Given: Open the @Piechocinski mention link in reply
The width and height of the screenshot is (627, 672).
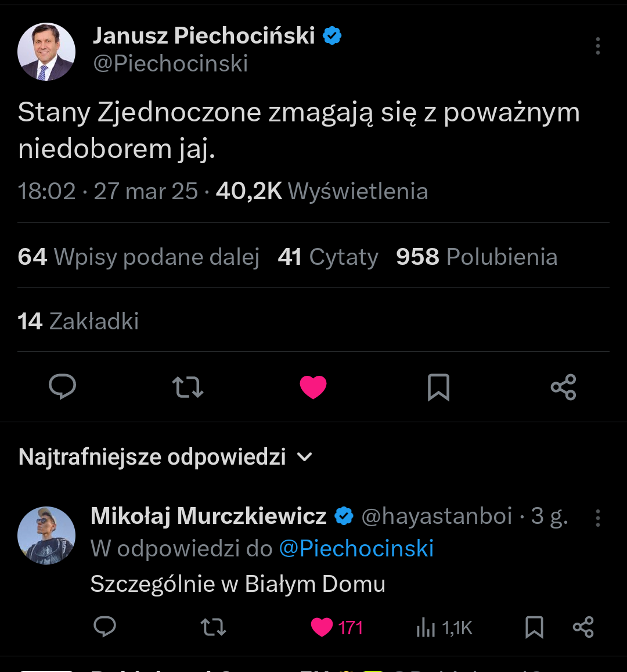Looking at the screenshot, I should (356, 548).
